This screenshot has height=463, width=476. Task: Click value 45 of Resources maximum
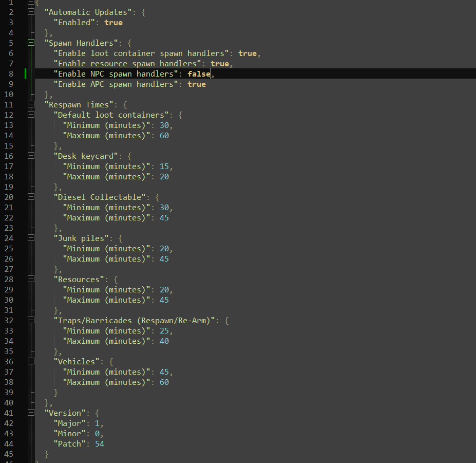coord(164,300)
